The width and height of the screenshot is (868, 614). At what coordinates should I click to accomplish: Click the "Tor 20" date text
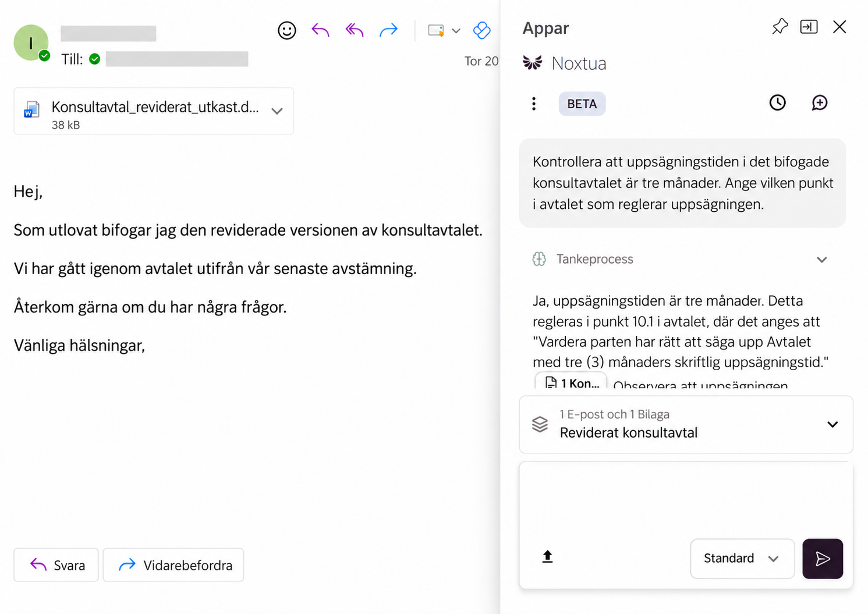[481, 61]
